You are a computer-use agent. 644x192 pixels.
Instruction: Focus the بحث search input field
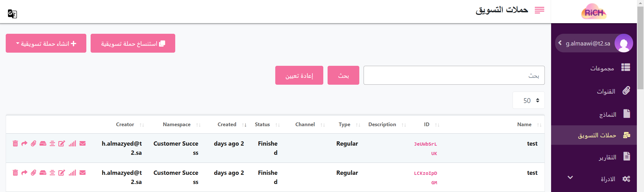[454, 76]
